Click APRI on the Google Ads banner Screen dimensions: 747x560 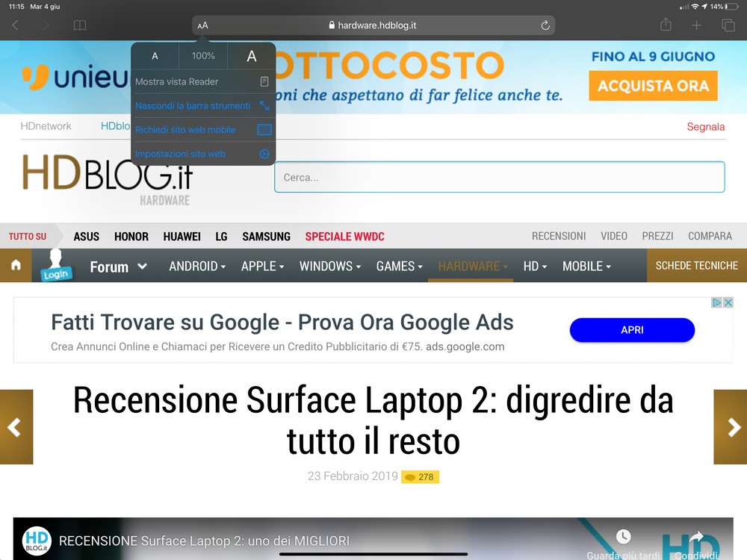tap(632, 330)
